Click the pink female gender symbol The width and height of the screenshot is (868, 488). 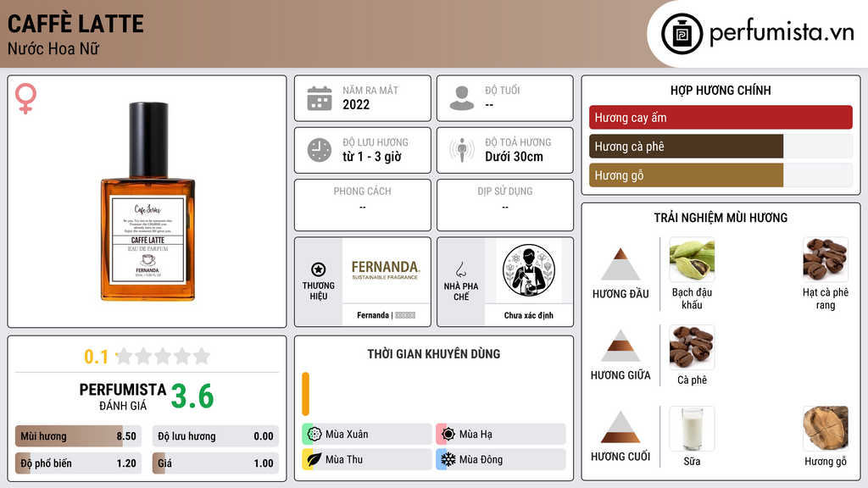point(25,98)
